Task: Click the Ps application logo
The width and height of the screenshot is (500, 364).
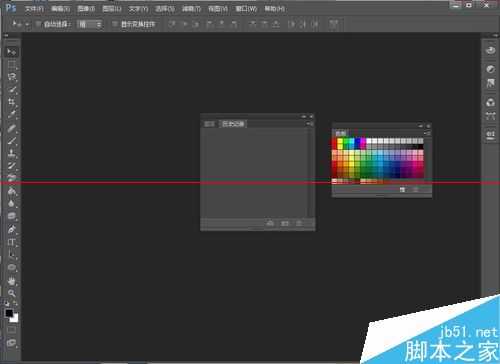Action: pos(11,8)
